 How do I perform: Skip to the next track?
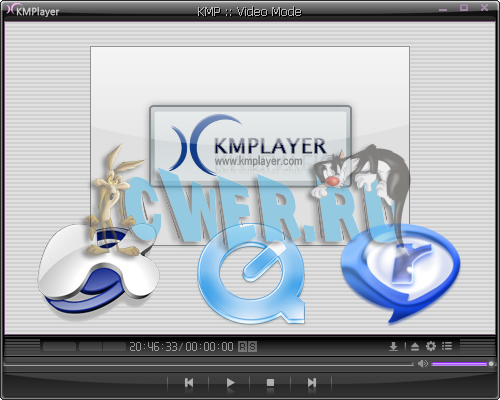pyautogui.click(x=312, y=383)
